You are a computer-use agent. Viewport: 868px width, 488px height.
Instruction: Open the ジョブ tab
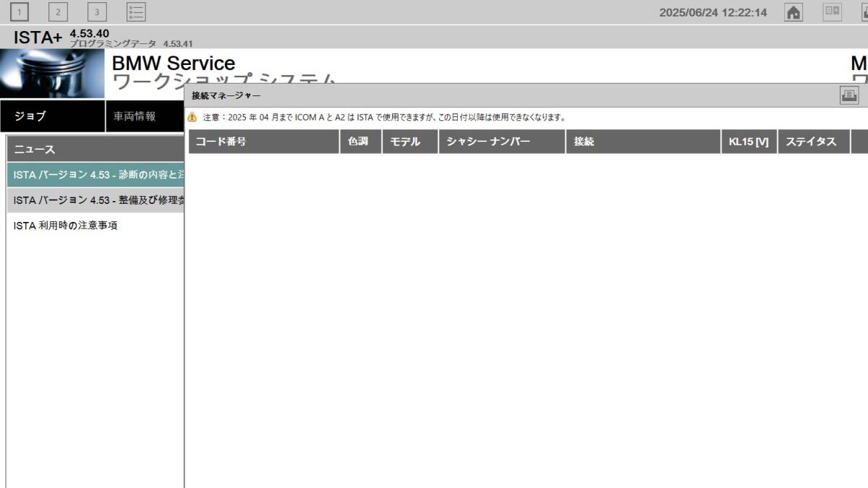point(53,116)
